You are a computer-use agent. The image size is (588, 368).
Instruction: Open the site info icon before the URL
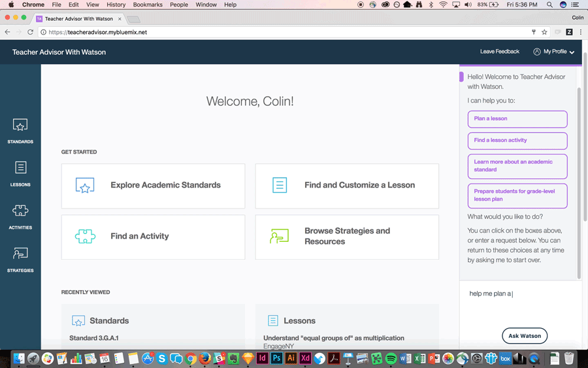pyautogui.click(x=44, y=32)
